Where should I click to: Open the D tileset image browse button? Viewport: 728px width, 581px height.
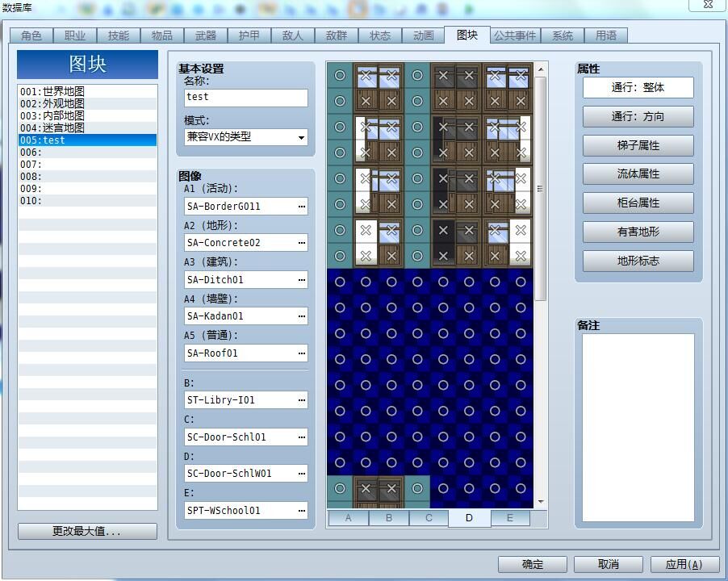click(302, 474)
